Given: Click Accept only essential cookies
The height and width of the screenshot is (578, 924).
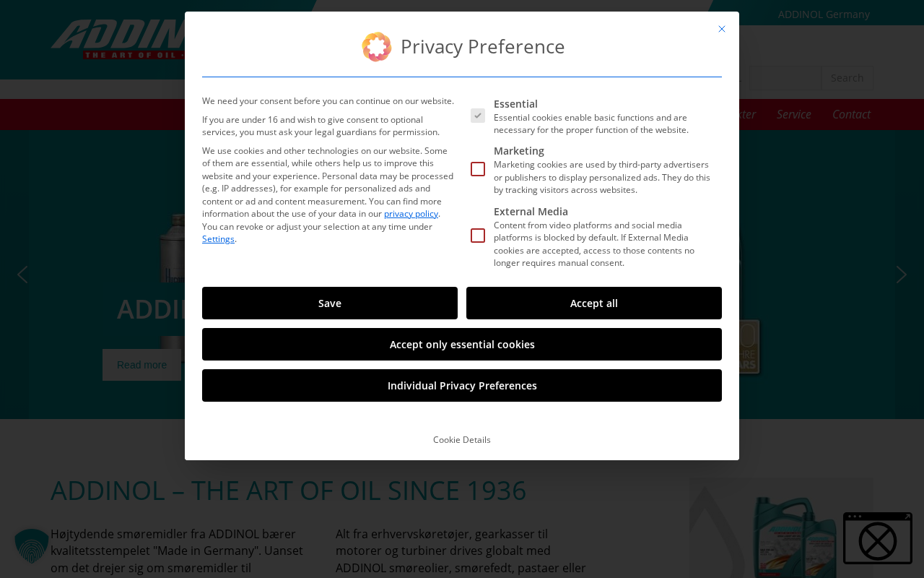Looking at the screenshot, I should [x=462, y=345].
